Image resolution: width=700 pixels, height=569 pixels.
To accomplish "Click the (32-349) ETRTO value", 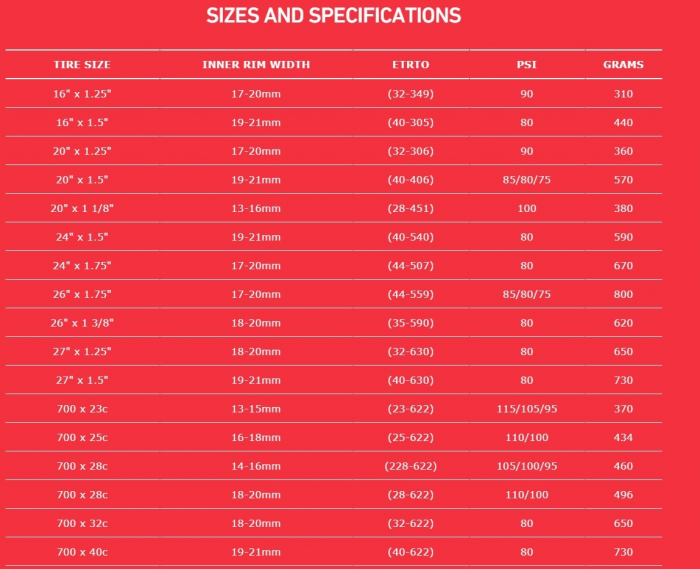I will click(410, 94).
